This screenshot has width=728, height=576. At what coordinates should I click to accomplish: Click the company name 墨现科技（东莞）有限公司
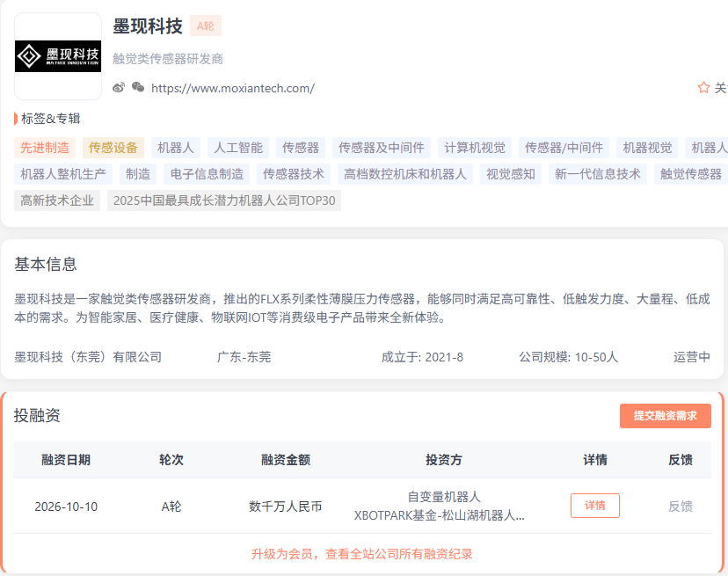(88, 357)
